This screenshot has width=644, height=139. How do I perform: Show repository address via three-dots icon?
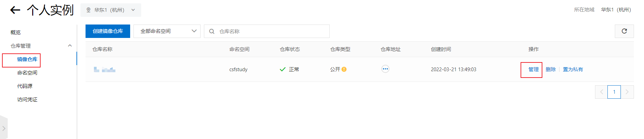pyautogui.click(x=385, y=69)
